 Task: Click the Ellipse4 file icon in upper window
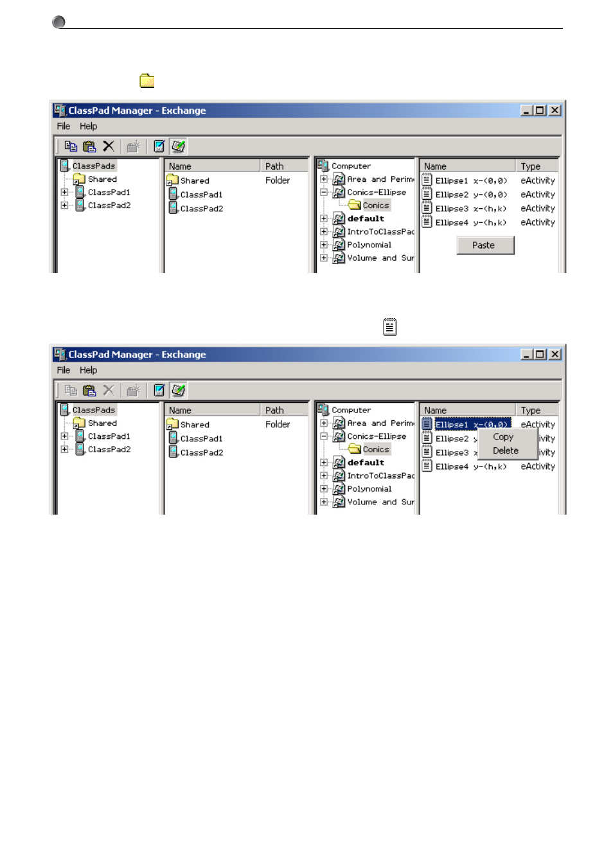tap(427, 222)
